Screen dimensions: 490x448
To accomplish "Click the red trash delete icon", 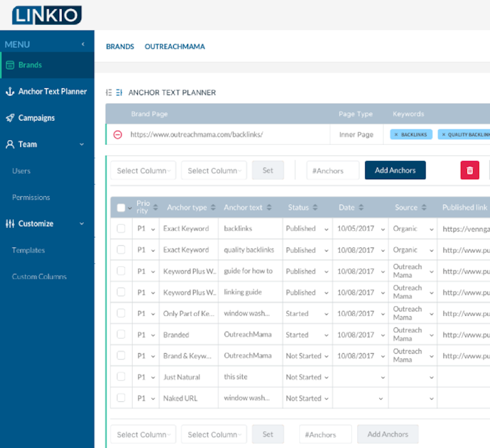I will coord(469,170).
